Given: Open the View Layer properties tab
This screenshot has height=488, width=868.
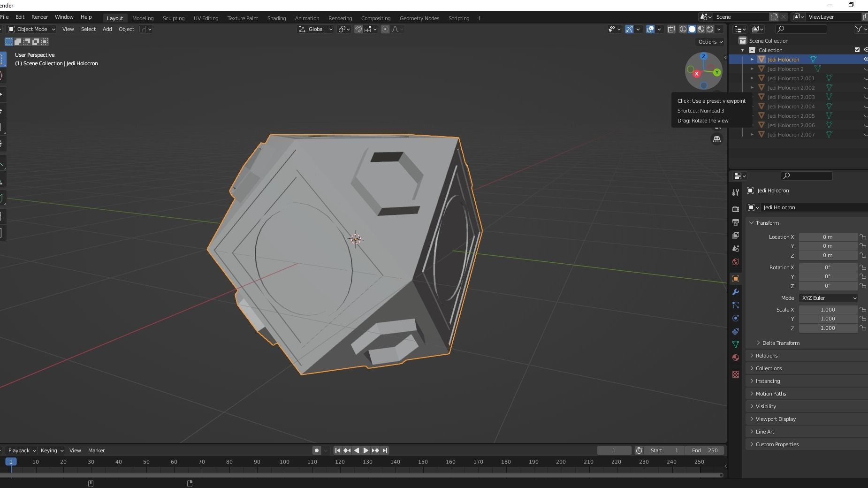Looking at the screenshot, I should 736,235.
